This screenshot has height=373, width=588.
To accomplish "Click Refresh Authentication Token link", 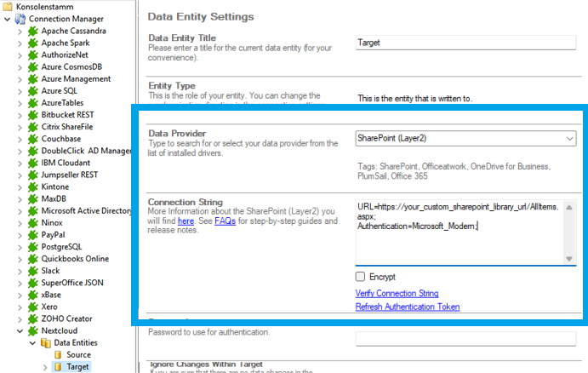I will (408, 307).
